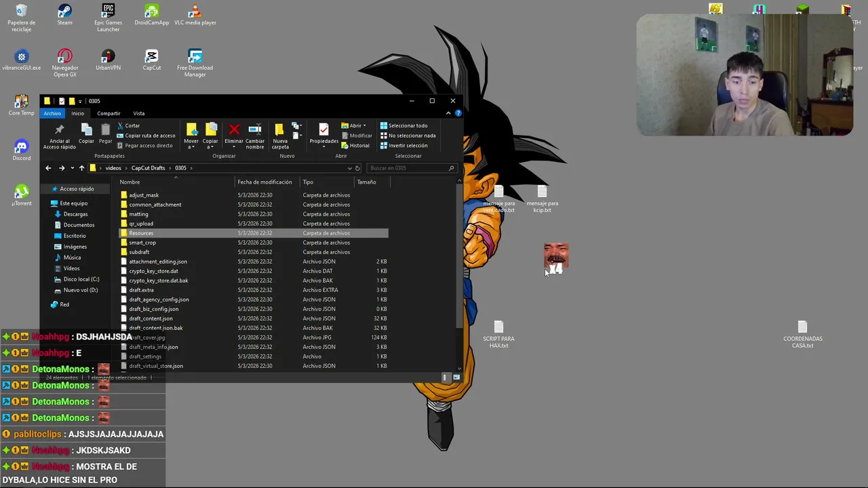Click Modificar in Abrir group
The image size is (868, 488).
357,136
